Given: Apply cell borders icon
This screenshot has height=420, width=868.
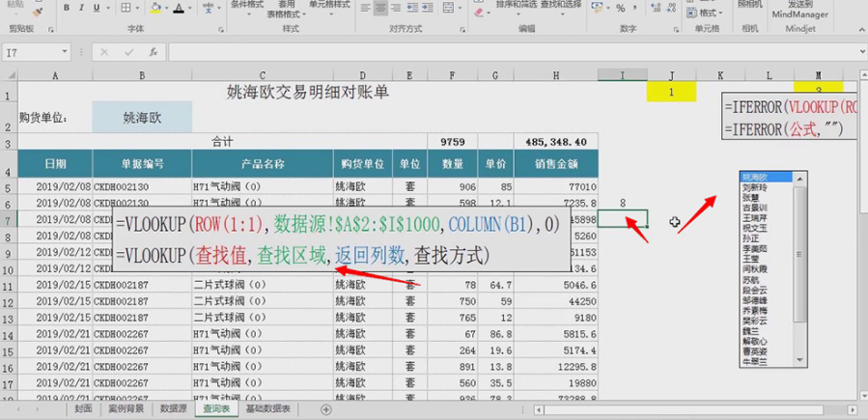Looking at the screenshot, I should pos(126,8).
